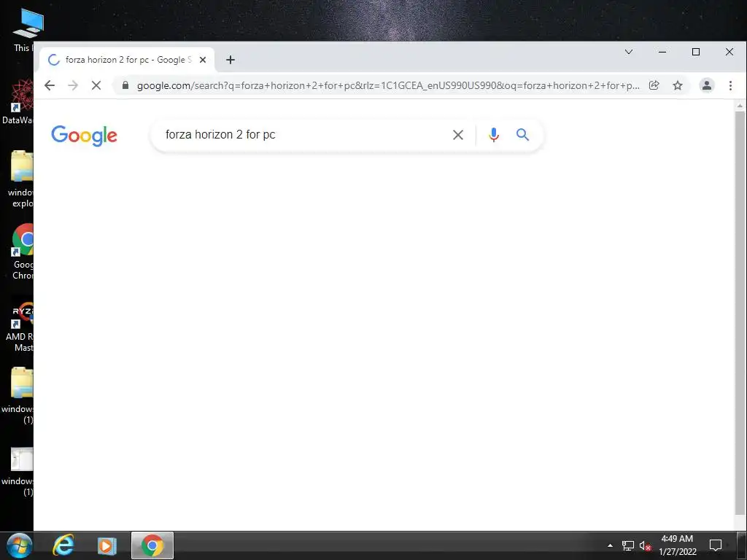Open the muted volume tray icon

click(646, 545)
